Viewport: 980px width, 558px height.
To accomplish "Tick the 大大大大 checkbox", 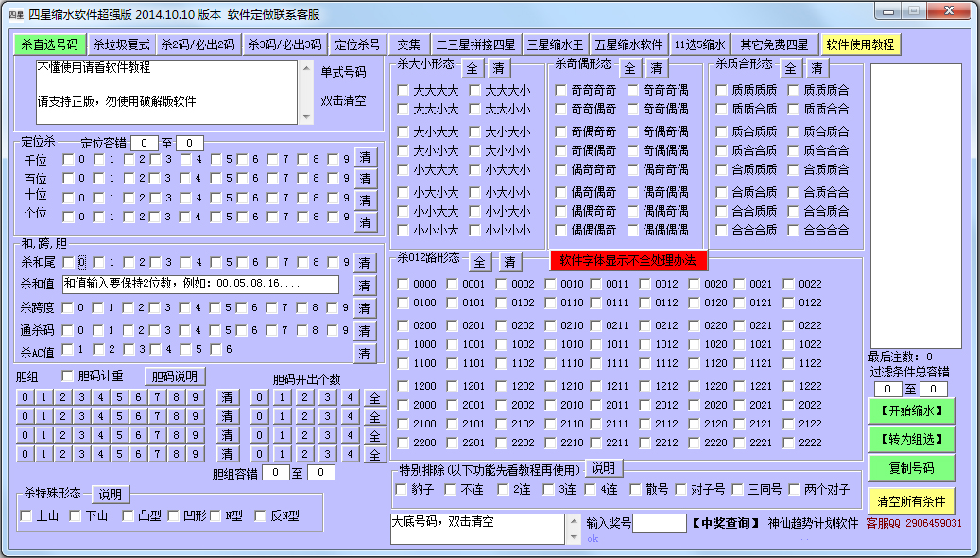I will (x=404, y=91).
